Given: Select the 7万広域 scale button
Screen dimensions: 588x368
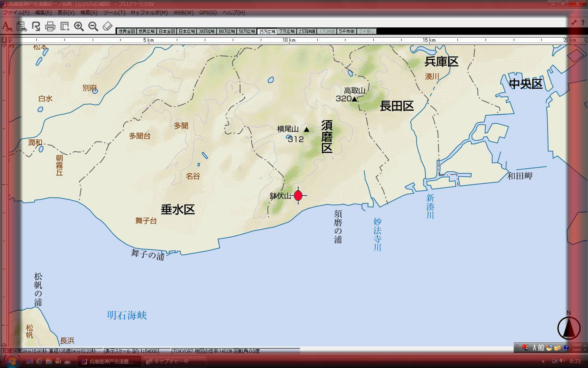Looking at the screenshot, I should (287, 31).
